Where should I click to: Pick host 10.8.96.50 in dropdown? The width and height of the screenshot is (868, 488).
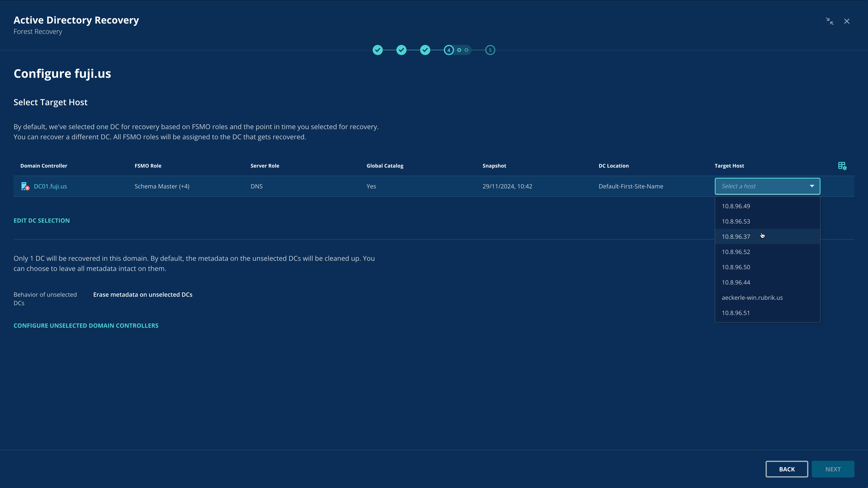tap(767, 267)
